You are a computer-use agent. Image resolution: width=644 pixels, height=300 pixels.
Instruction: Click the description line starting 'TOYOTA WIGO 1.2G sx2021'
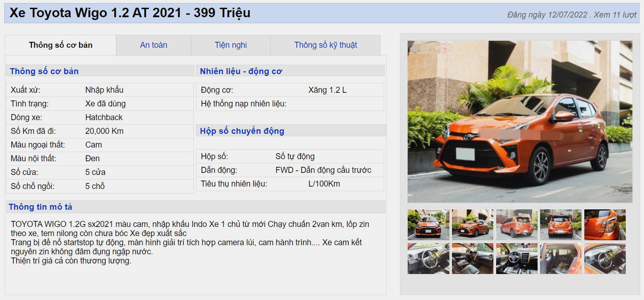(x=190, y=224)
